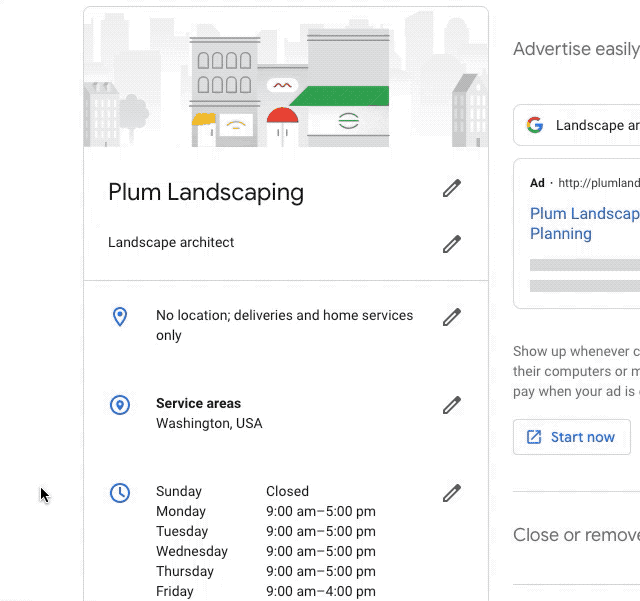
Task: Select the Landscape architect category text
Action: tap(171, 243)
